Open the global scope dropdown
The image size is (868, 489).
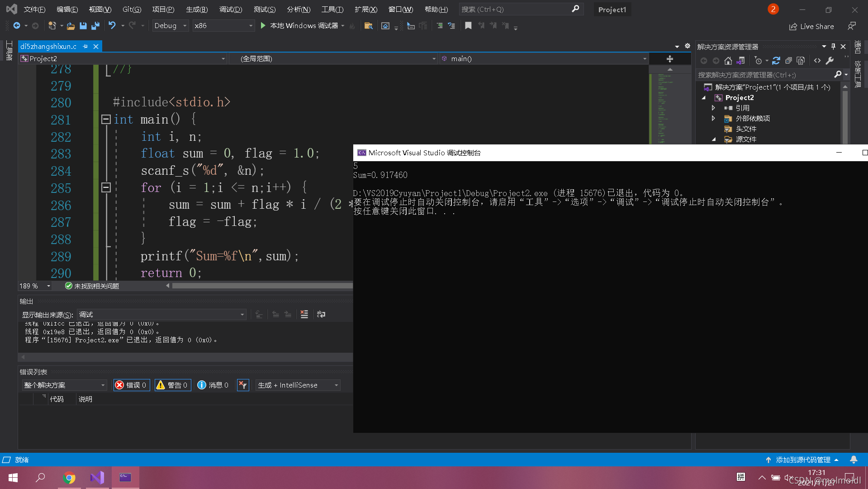(333, 59)
